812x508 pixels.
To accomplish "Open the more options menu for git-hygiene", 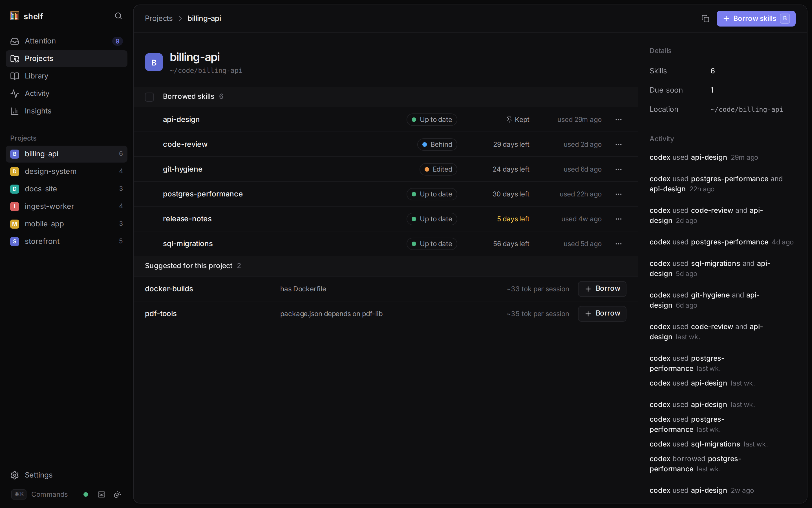I will (x=618, y=169).
